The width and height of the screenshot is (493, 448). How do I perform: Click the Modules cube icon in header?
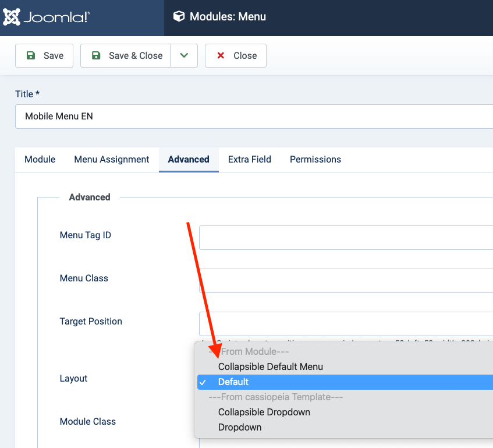pyautogui.click(x=179, y=17)
